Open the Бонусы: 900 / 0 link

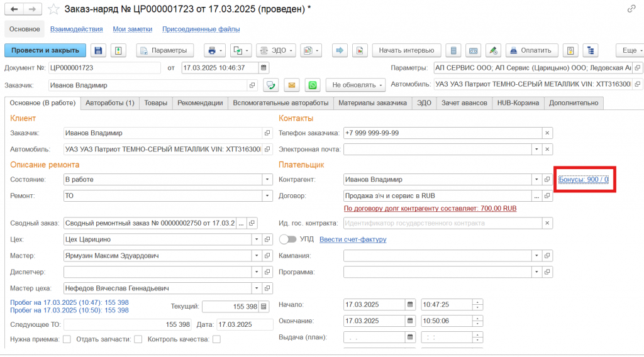[583, 180]
